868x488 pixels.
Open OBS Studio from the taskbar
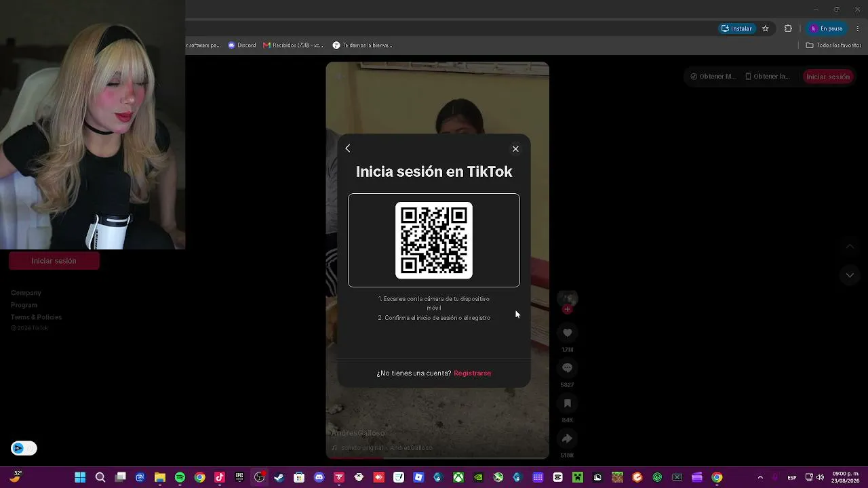(259, 478)
